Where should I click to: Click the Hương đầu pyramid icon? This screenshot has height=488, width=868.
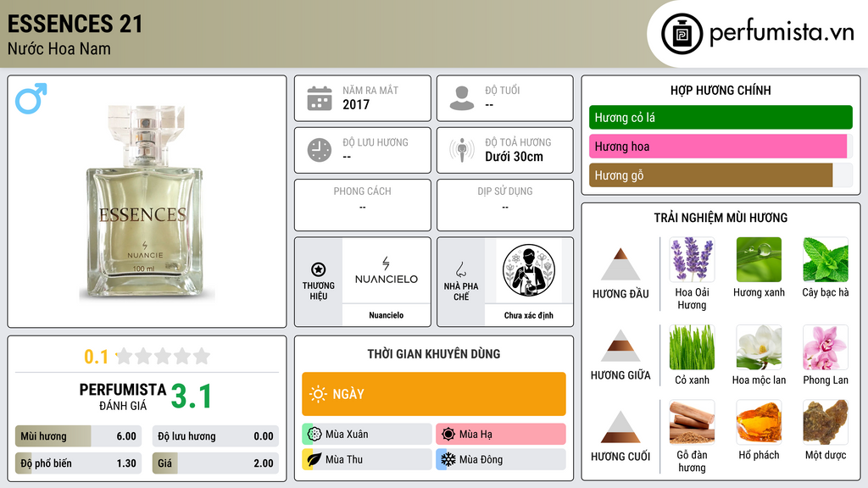(620, 264)
